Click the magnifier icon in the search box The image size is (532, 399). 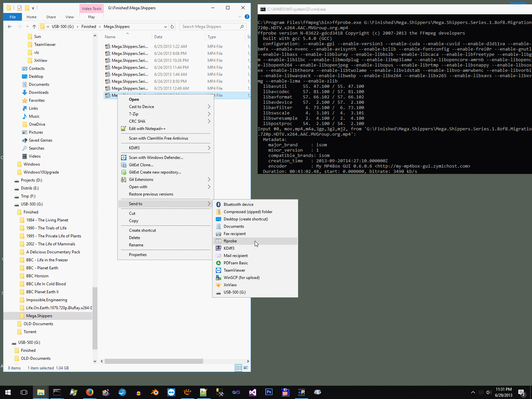coord(242,27)
